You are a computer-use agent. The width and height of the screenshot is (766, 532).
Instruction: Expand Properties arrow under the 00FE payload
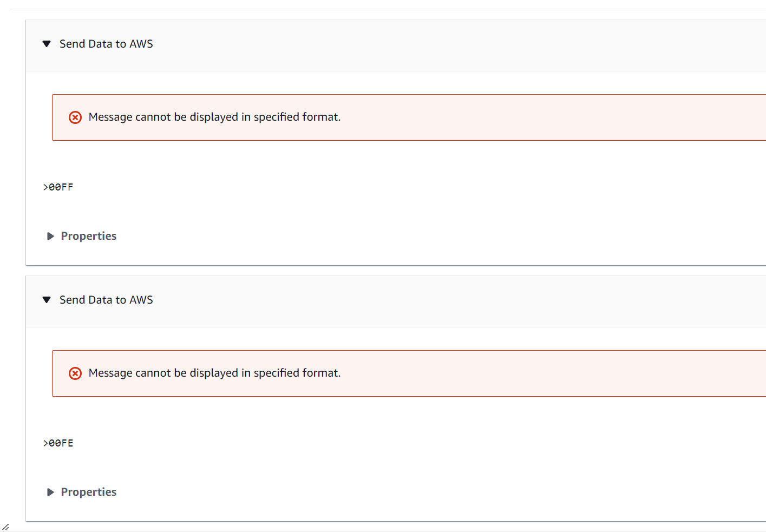(x=50, y=492)
